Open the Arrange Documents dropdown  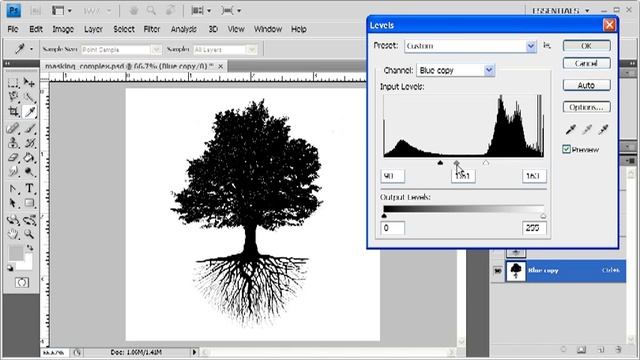click(x=201, y=11)
